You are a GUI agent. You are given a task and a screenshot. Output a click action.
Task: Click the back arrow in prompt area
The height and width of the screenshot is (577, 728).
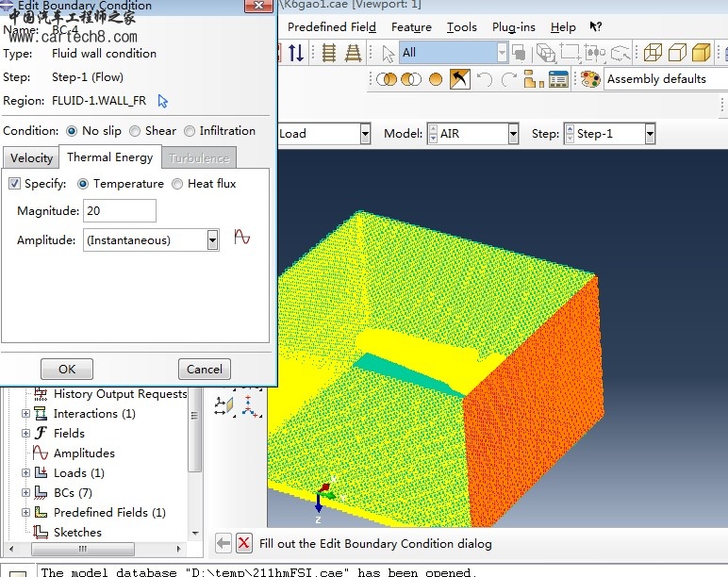coord(223,543)
